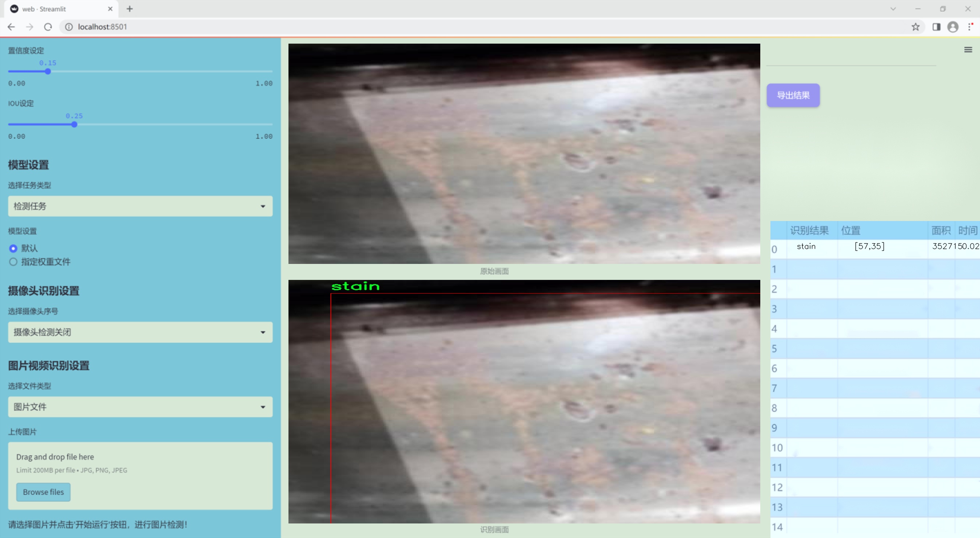Open the 摄像头检测关闭 camera dropdown
Viewport: 980px width, 538px height.
click(x=140, y=332)
